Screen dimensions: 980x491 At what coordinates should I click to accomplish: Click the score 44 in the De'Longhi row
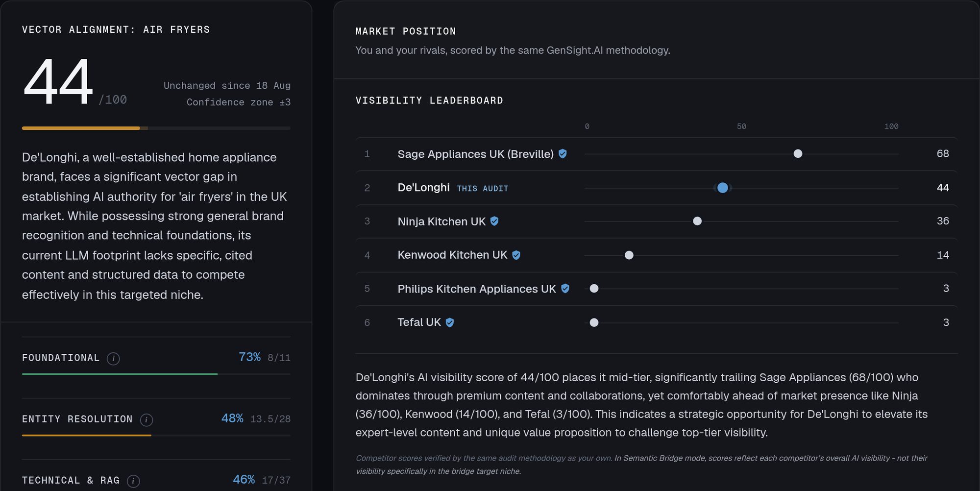[x=943, y=188]
